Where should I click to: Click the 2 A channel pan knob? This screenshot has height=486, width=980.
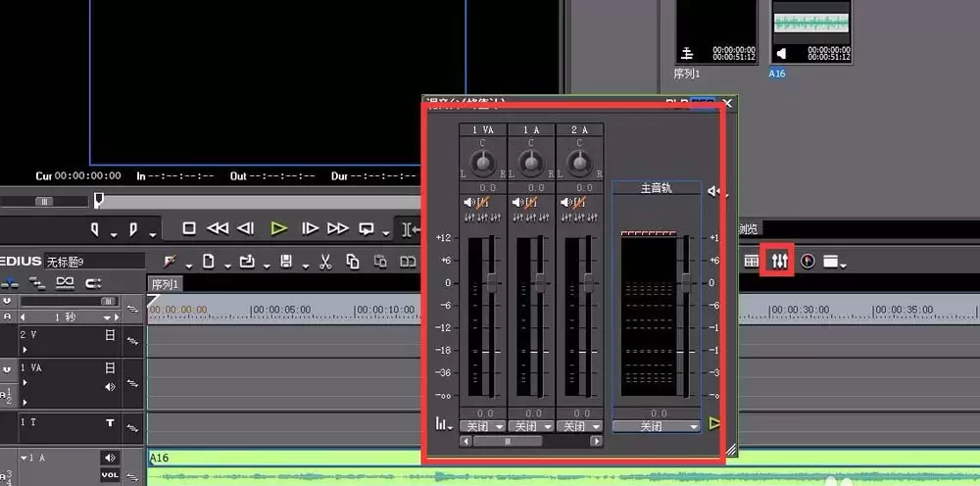click(579, 163)
